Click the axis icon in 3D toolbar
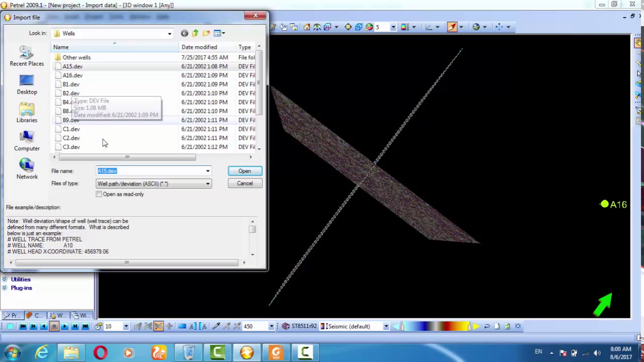This screenshot has width=644, height=362. [x=429, y=27]
